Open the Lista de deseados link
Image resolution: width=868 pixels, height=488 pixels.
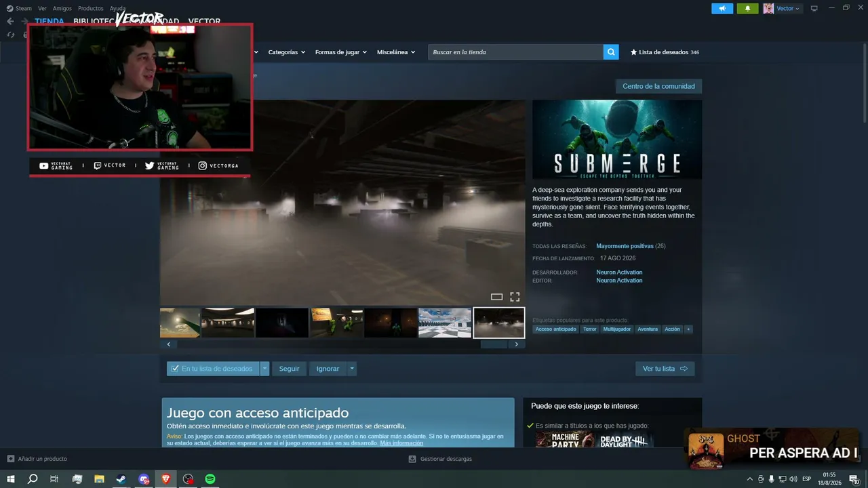(663, 52)
